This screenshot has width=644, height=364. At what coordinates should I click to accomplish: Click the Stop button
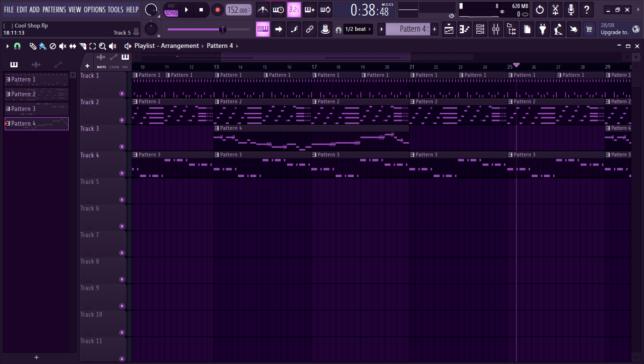pyautogui.click(x=201, y=9)
